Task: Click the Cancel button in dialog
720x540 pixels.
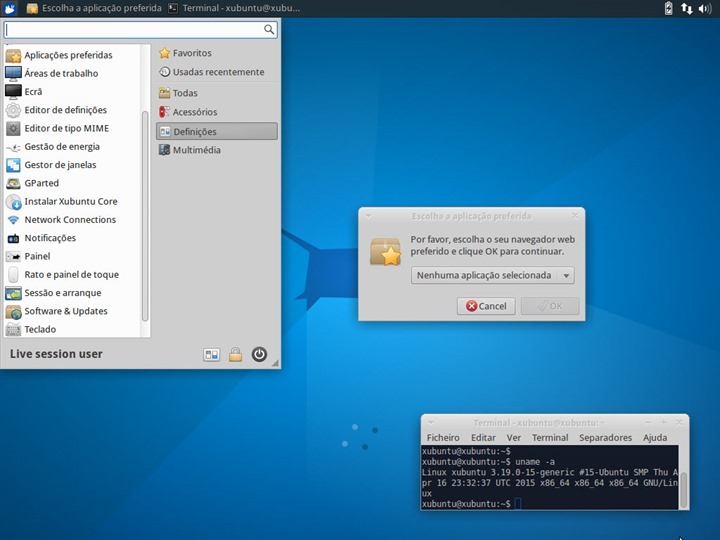Action: click(x=486, y=306)
